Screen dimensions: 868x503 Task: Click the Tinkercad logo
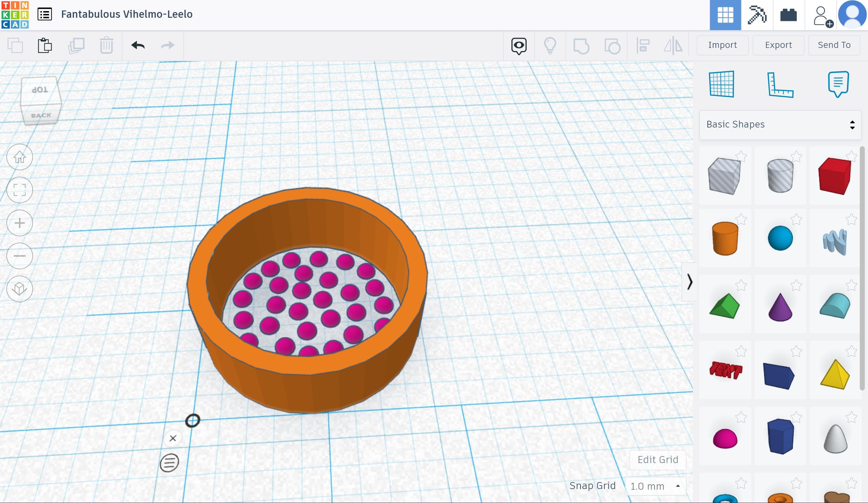[15, 15]
